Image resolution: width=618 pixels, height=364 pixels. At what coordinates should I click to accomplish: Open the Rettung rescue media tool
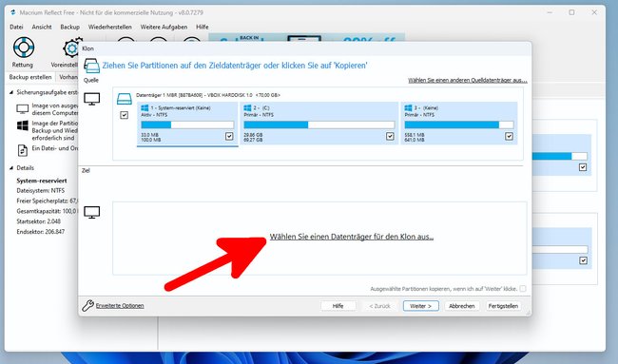(x=23, y=48)
